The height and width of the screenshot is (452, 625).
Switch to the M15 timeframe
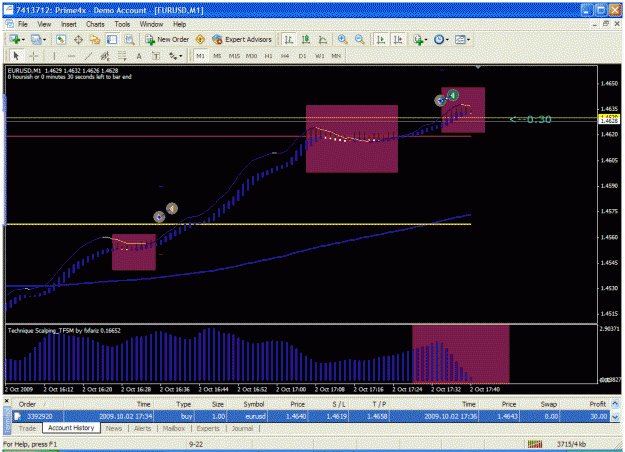point(234,56)
